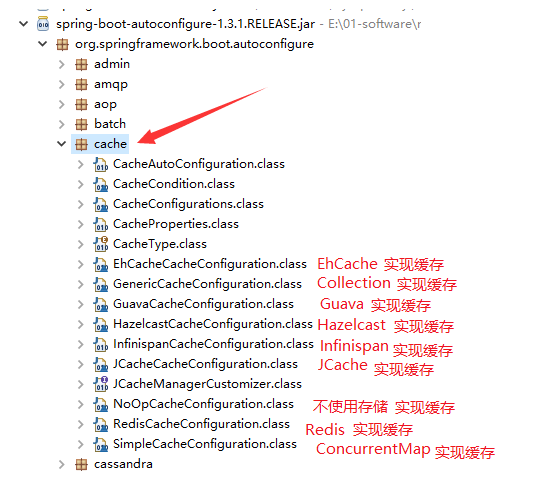Screen dimensions: 558x478
Task: Select the admin package name
Action: pos(112,64)
